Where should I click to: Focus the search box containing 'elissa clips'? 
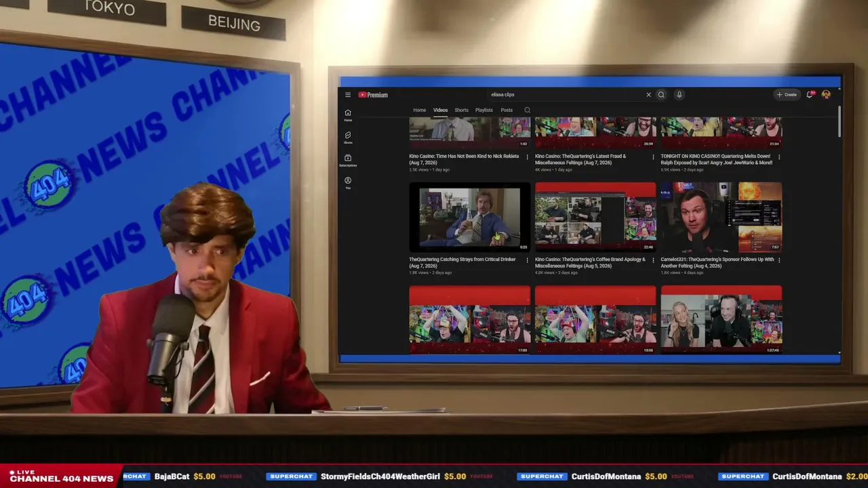click(566, 95)
